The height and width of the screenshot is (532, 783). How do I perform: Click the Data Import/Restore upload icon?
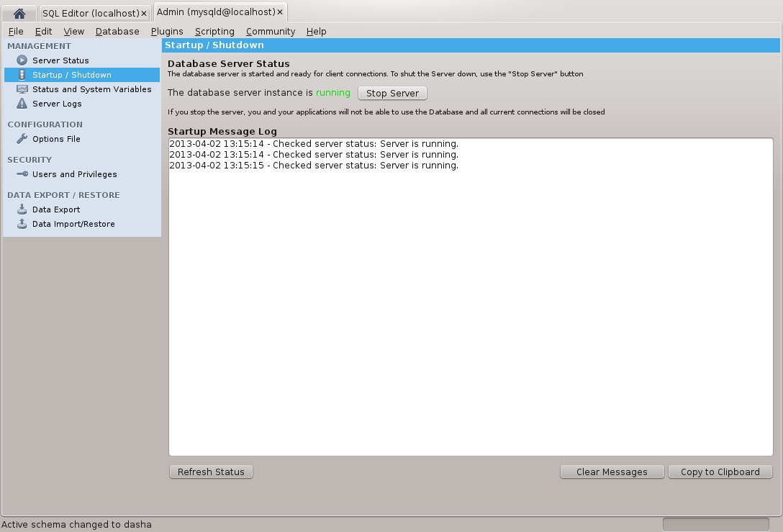(x=22, y=224)
